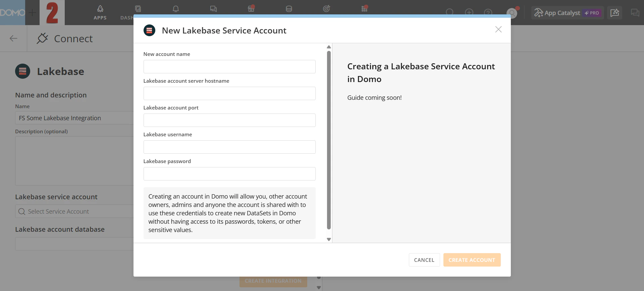Click the Lakebase logo on the page
The image size is (644, 291).
[23, 71]
